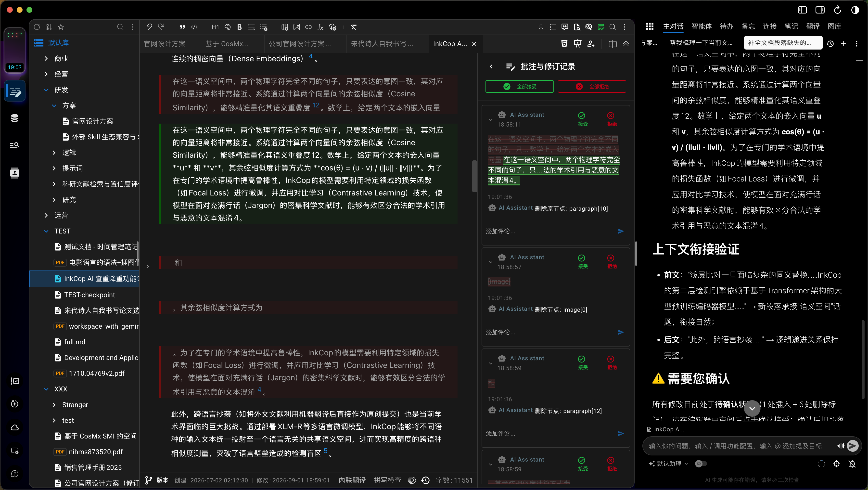Collapse the 方案 subfolder
The image size is (868, 490).
(x=54, y=105)
